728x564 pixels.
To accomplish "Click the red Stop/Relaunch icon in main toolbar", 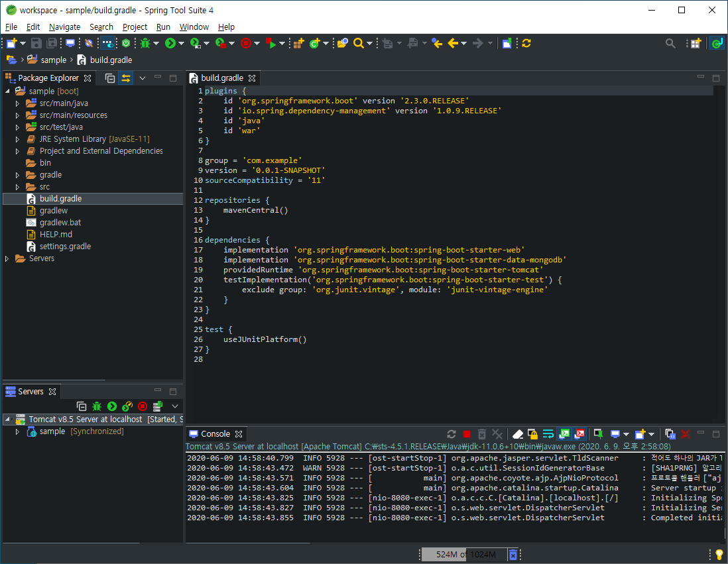I will tap(246, 43).
